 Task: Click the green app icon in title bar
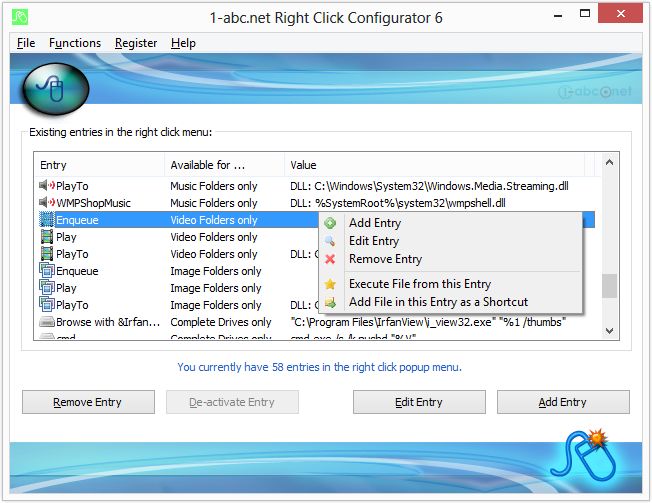point(20,17)
